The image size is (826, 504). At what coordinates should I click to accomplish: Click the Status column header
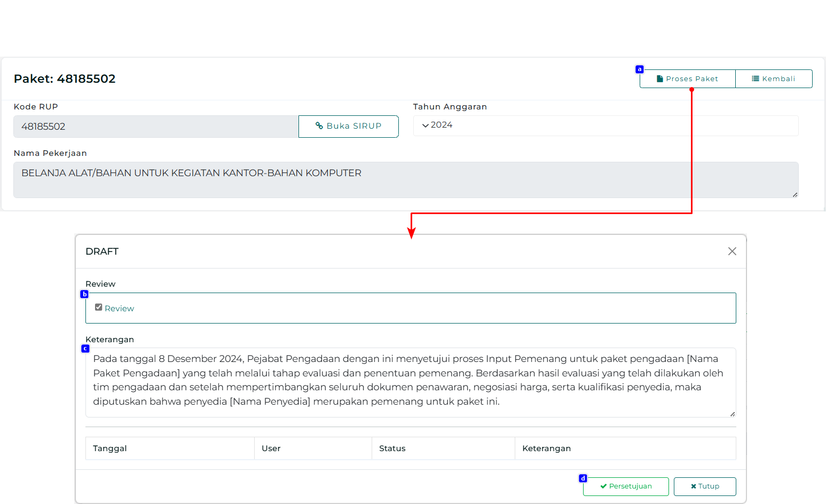click(392, 448)
